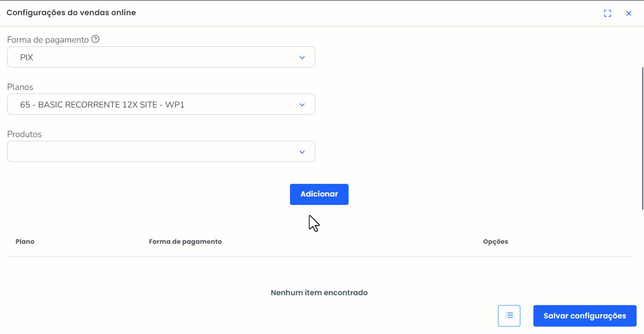Click the dialog title Configurações do vendas online
Screen dimensions: 644x334
pyautogui.click(x=71, y=13)
